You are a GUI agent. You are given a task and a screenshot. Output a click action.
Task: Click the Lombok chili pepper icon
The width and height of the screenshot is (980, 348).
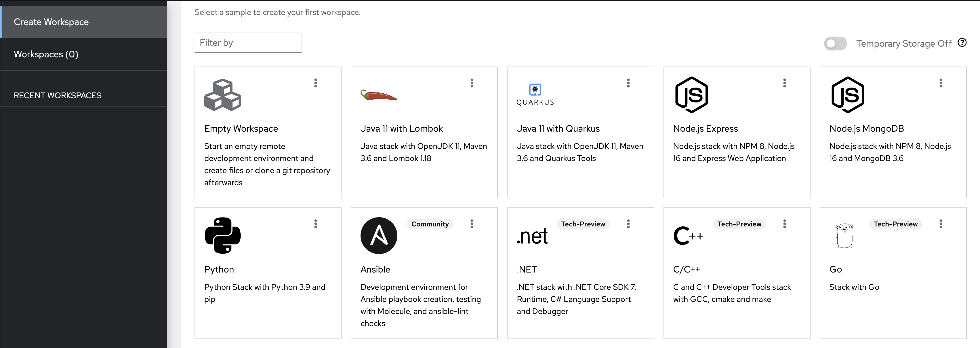[x=379, y=95]
